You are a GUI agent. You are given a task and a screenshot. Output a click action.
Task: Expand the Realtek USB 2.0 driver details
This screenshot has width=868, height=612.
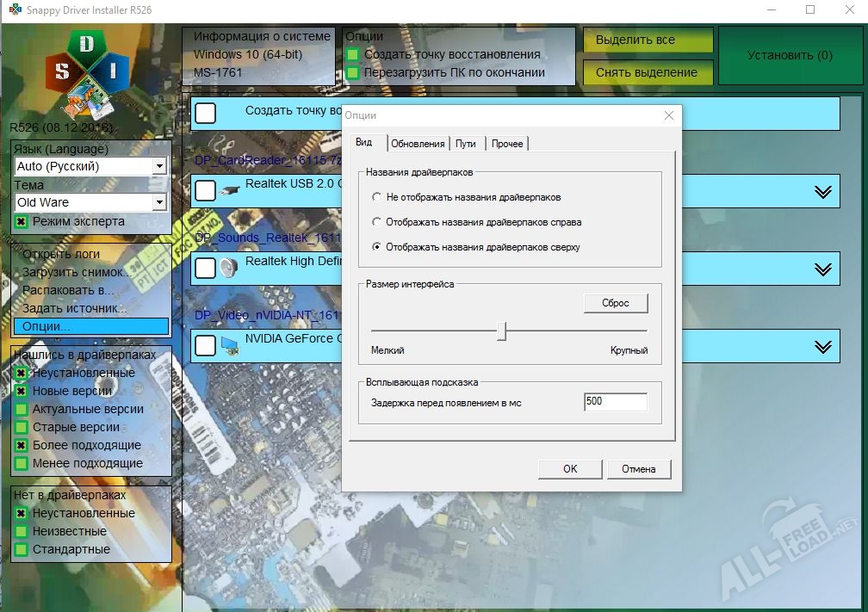point(823,192)
